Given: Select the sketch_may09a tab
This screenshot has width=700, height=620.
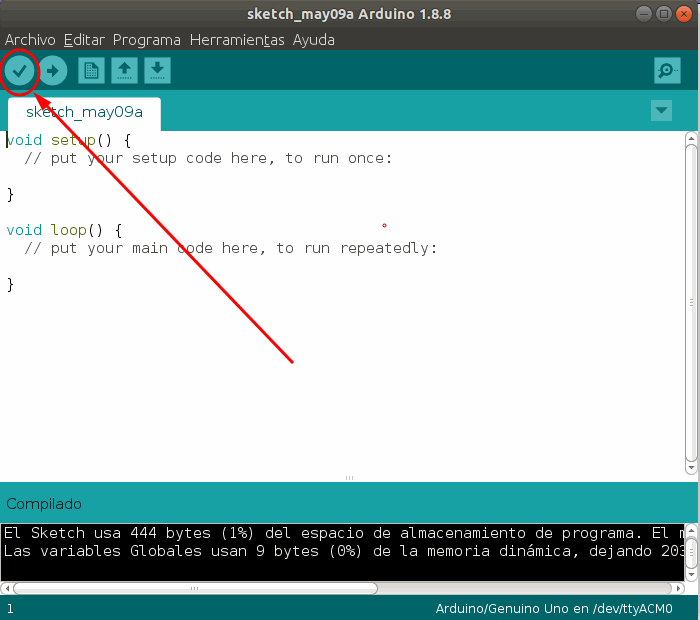Looking at the screenshot, I should (84, 112).
